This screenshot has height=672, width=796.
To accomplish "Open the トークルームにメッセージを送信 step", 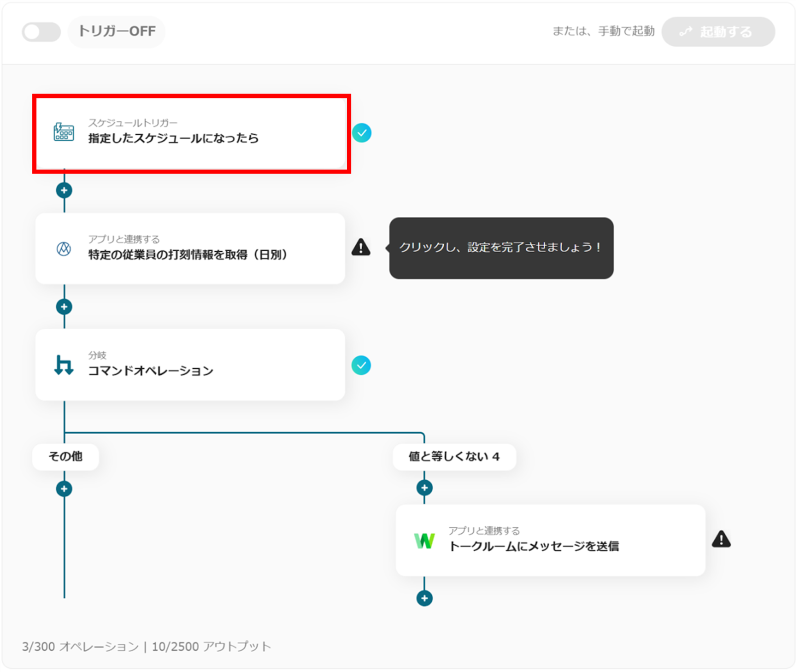I will tap(550, 540).
